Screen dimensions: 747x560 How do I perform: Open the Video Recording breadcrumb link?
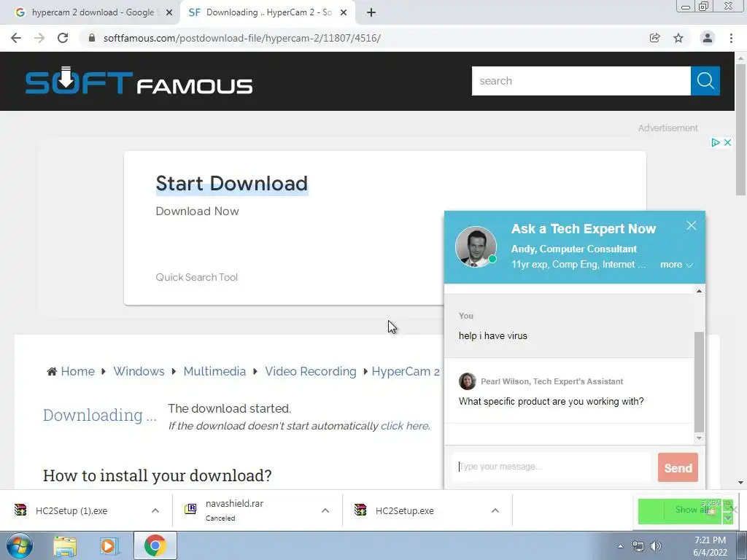311,371
